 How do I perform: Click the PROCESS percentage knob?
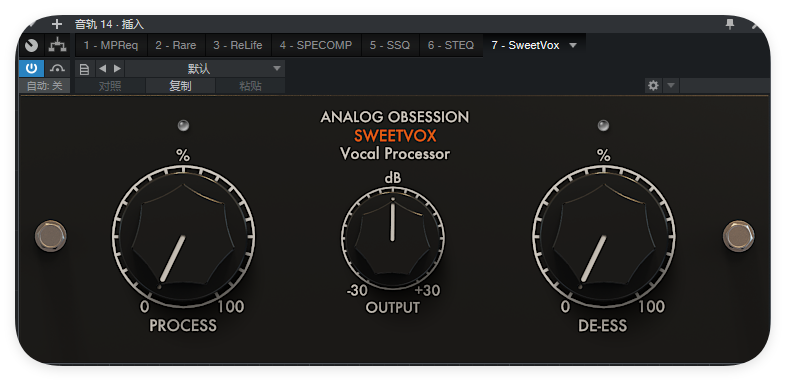pyautogui.click(x=183, y=236)
